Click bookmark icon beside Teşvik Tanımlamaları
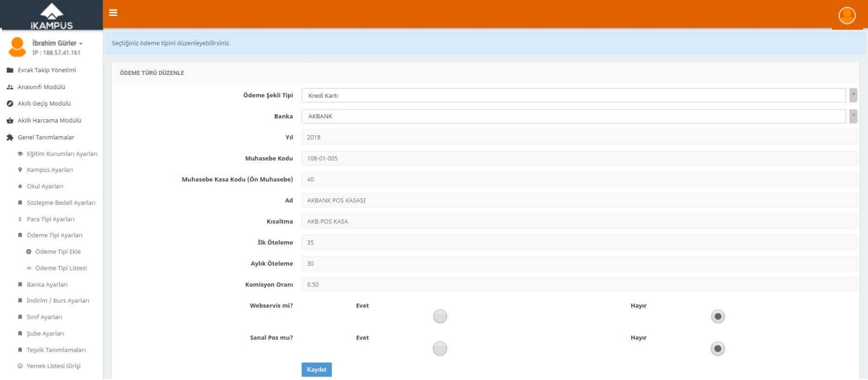 pyautogui.click(x=20, y=350)
